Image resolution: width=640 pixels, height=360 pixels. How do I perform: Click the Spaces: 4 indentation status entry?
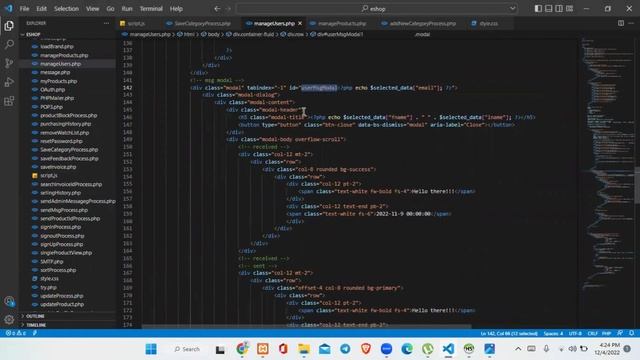[x=553, y=333]
